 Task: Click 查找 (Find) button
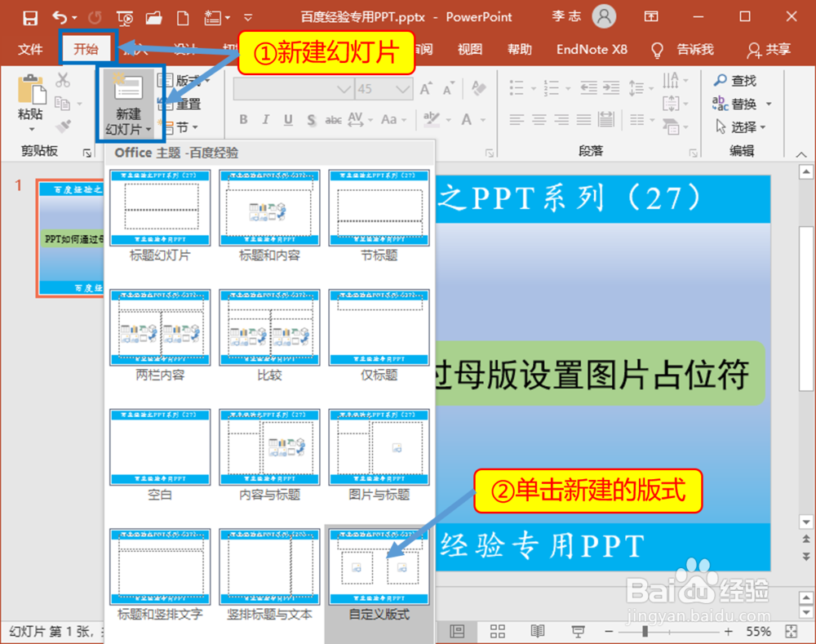[735, 81]
